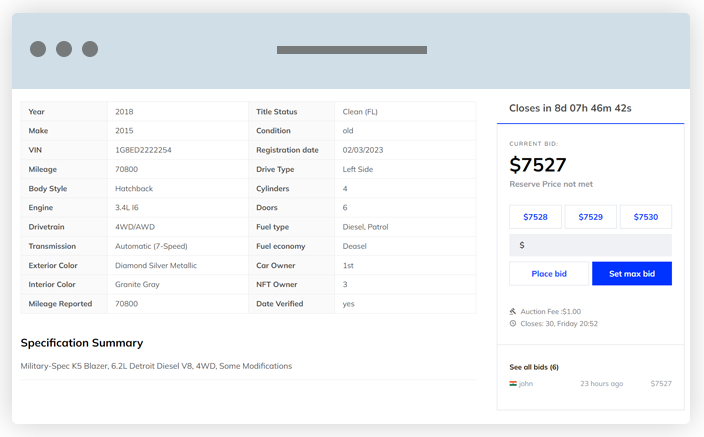
Task: Choose the $7529 quick bid option
Action: click(x=590, y=217)
